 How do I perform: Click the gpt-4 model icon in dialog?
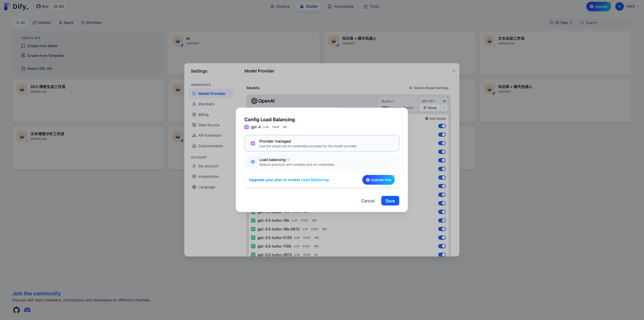tap(247, 127)
